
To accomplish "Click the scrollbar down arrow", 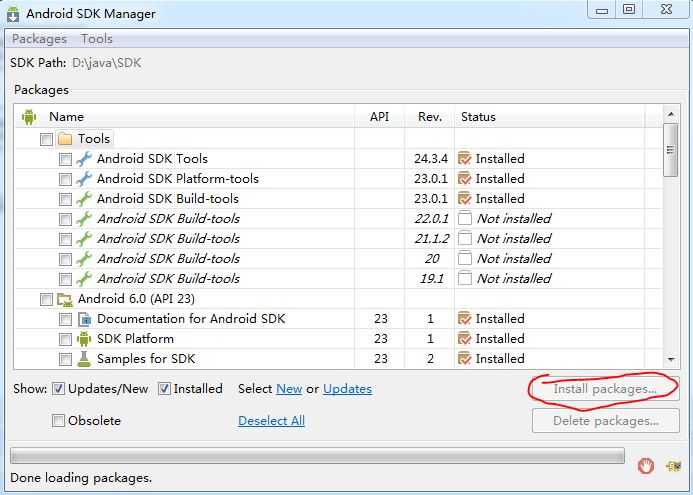I will [x=670, y=359].
